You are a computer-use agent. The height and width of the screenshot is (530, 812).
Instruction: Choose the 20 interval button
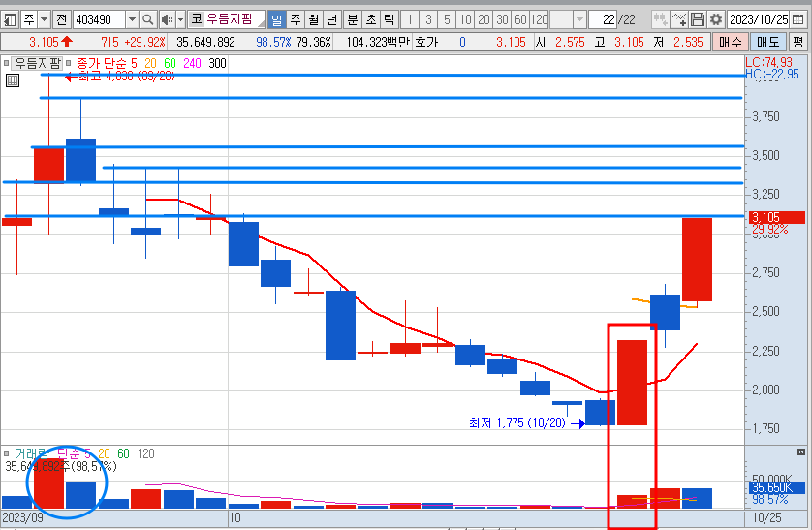[x=484, y=19]
